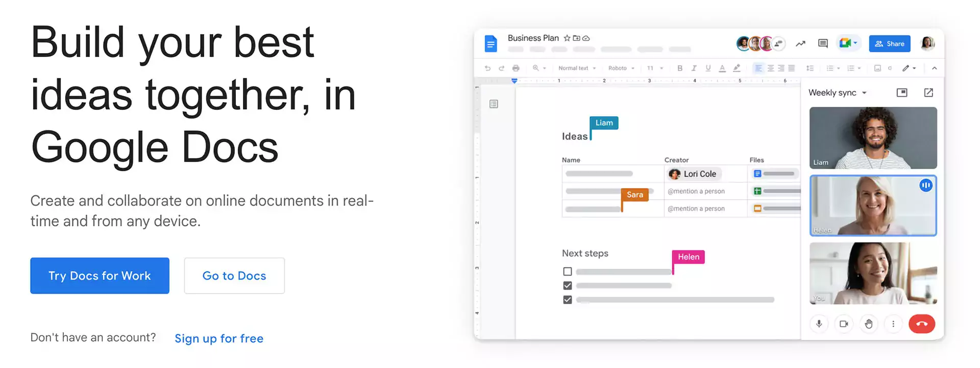The width and height of the screenshot is (980, 368).
Task: Click the insert image icon
Action: click(877, 68)
